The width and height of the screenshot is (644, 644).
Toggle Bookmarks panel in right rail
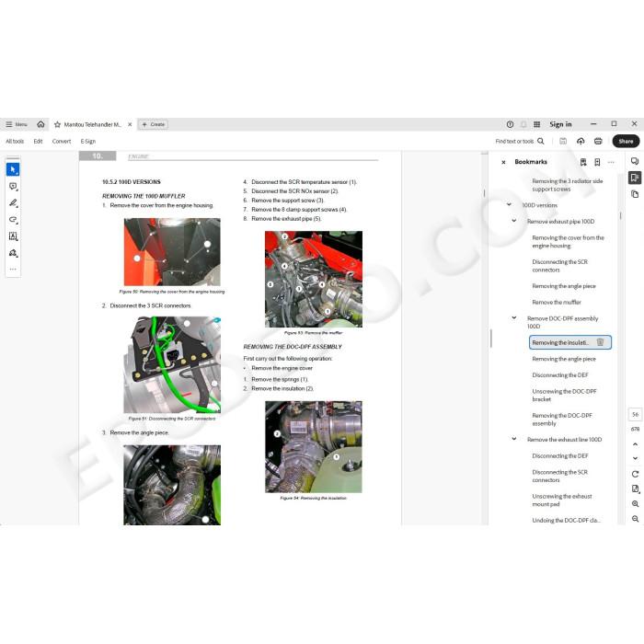(x=635, y=178)
